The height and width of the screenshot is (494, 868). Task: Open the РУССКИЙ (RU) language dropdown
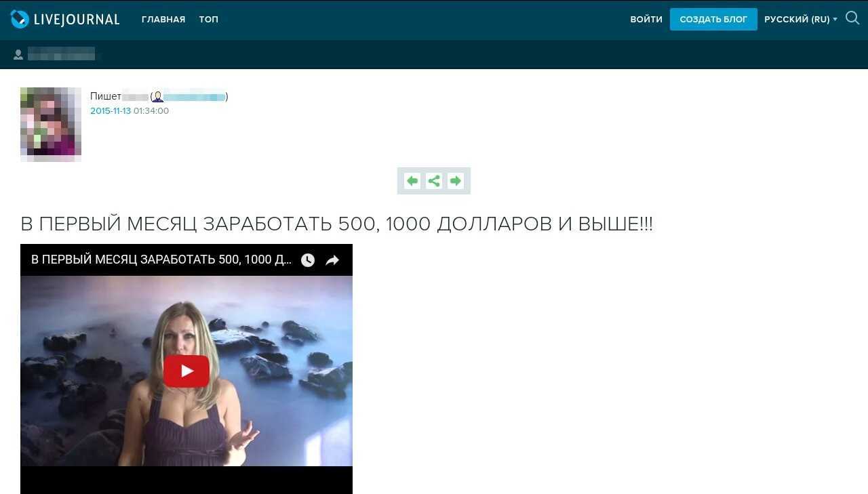800,20
